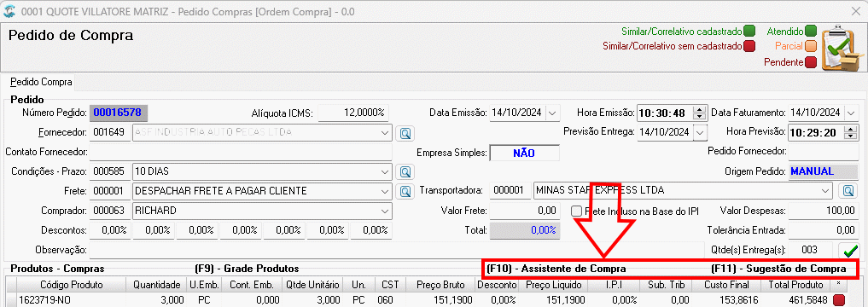Click the Frete code field 000001
Viewport: 868px width, 307px height.
[110, 191]
